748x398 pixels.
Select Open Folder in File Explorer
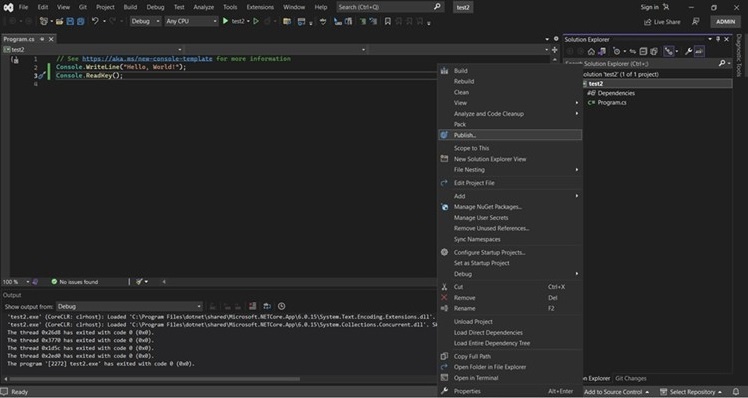coord(510,367)
